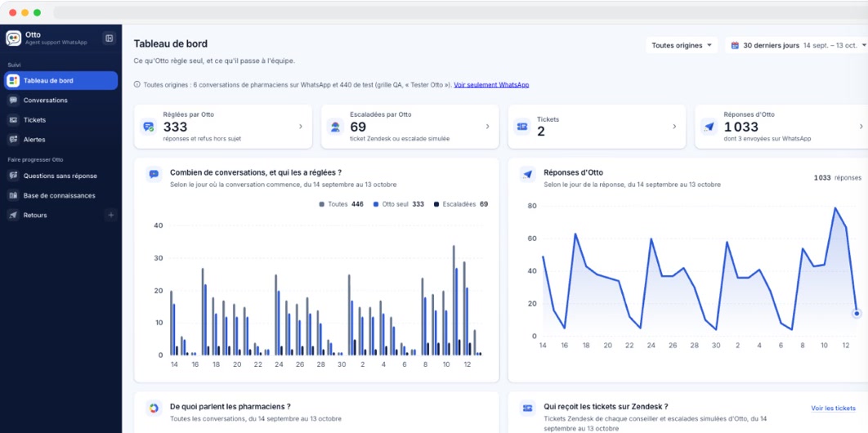Image resolution: width=868 pixels, height=433 pixels.
Task: Open the Tickets 2 summary card
Action: pos(597,127)
